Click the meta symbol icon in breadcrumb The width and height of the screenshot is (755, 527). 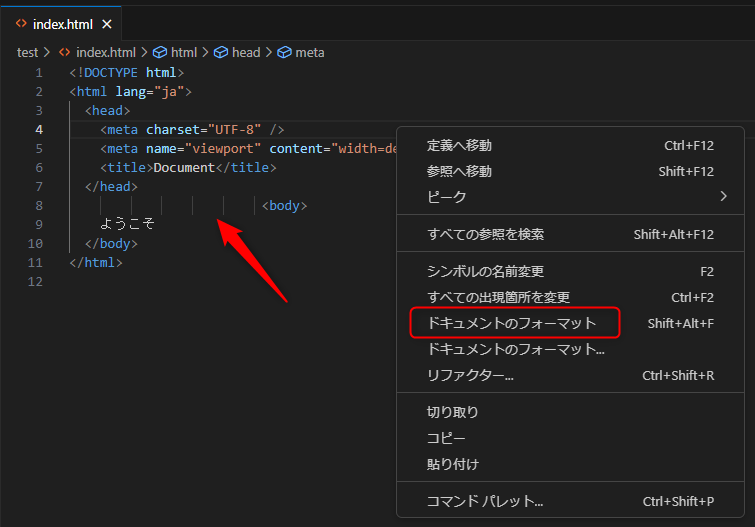[284, 52]
